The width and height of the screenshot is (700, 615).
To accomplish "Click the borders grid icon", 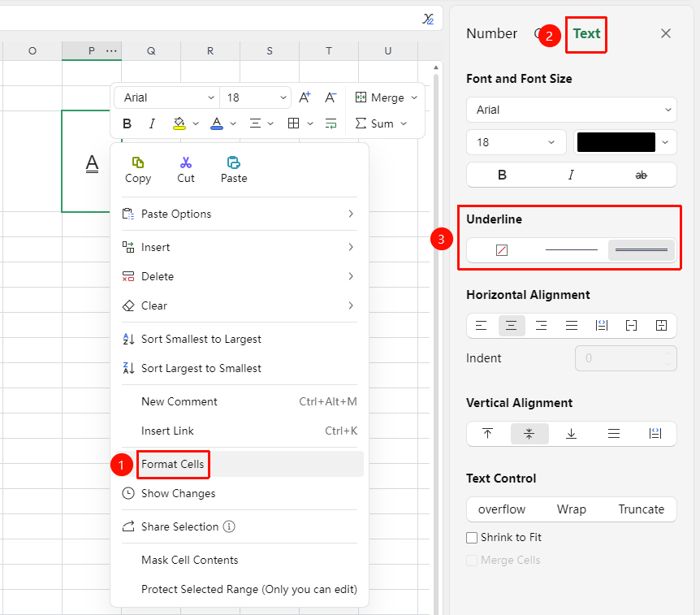I will pos(294,123).
